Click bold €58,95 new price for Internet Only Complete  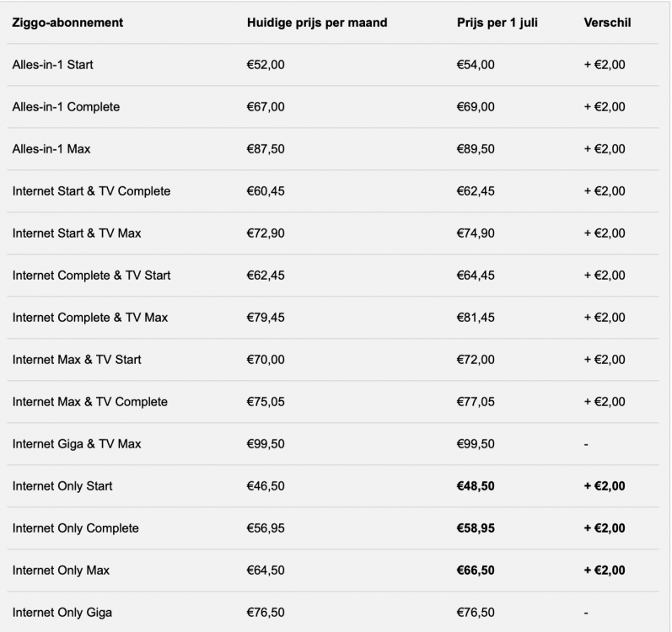coord(476,528)
